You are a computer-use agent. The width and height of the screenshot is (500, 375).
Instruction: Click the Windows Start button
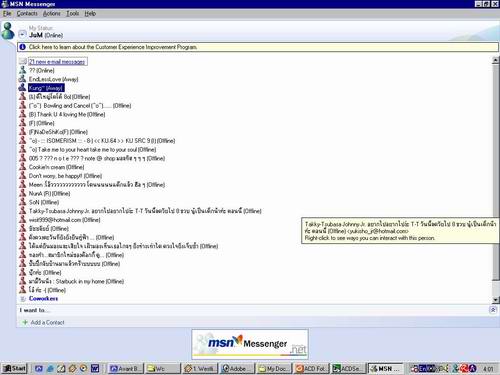tap(14, 368)
